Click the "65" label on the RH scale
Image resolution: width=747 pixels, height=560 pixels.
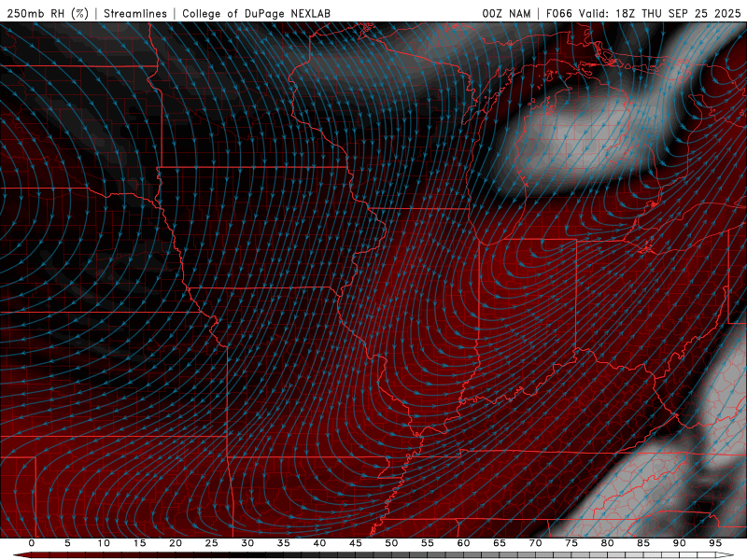500,543
